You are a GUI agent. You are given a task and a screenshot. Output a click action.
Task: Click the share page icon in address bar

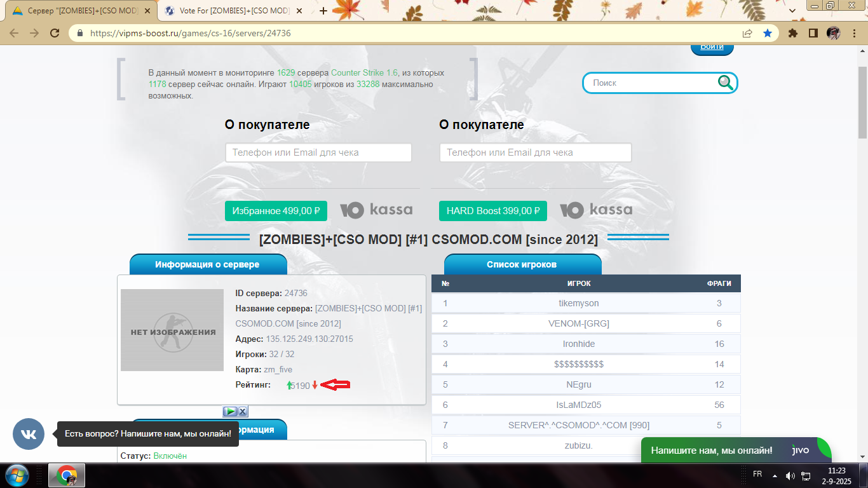tap(747, 33)
